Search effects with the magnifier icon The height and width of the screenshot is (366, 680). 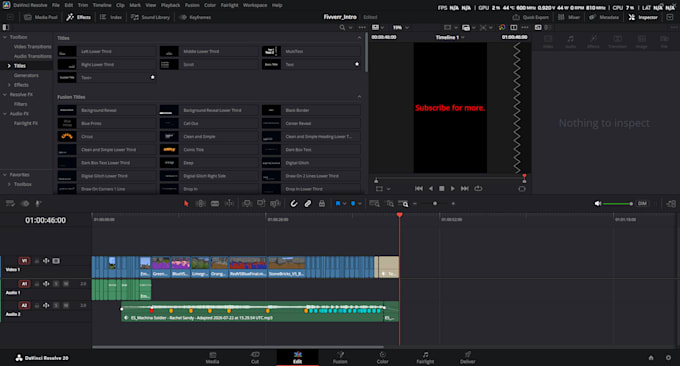[x=342, y=27]
